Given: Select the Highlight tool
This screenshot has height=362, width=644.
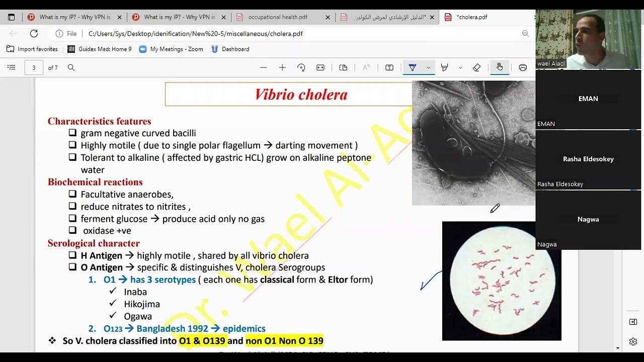Looking at the screenshot, I should [x=444, y=67].
